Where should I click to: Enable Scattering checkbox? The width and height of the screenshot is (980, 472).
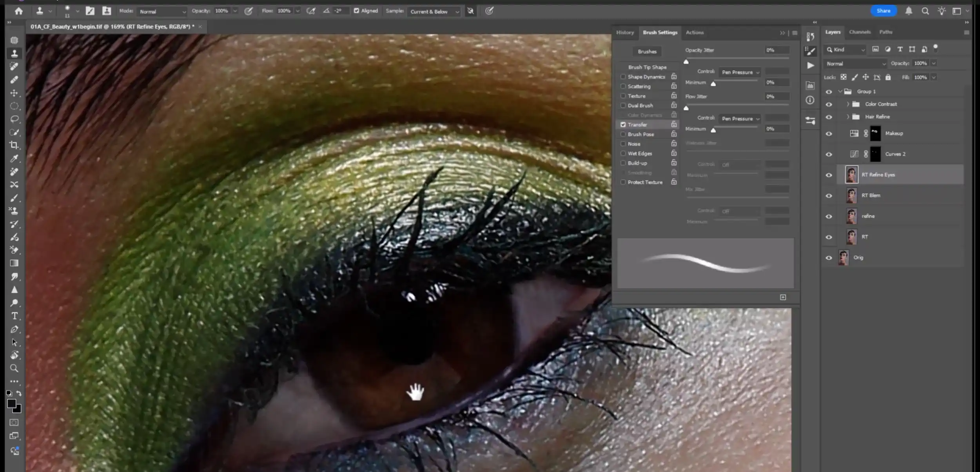[623, 86]
